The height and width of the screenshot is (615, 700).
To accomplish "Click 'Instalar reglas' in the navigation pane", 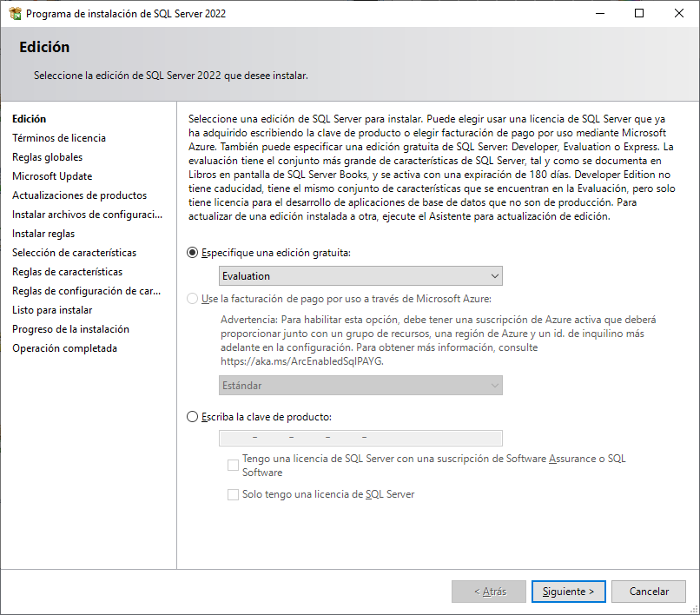I will (x=43, y=233).
